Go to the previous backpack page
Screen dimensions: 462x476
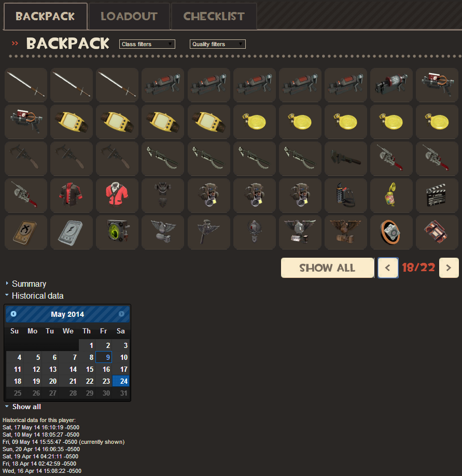[x=388, y=268]
